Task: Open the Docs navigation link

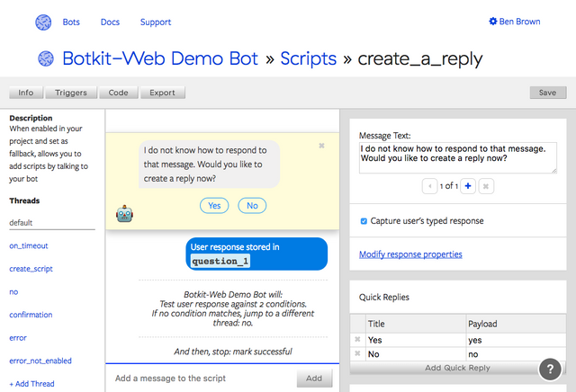Action: pyautogui.click(x=110, y=22)
